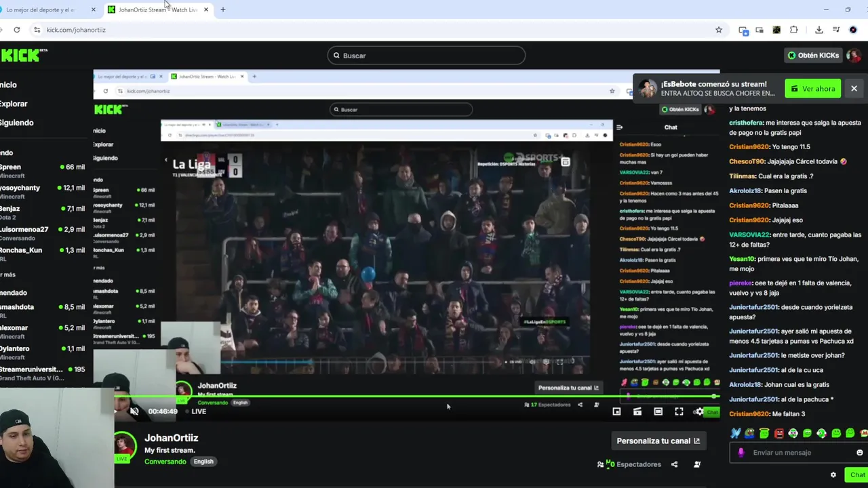Reload the page in the browser
This screenshot has width=868, height=488.
point(16,30)
